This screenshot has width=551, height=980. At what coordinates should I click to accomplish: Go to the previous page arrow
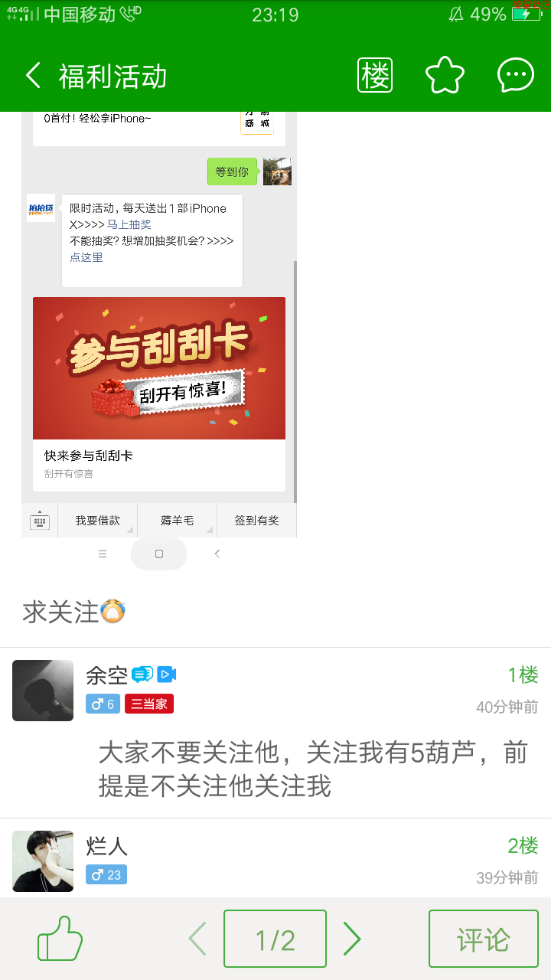[197, 939]
